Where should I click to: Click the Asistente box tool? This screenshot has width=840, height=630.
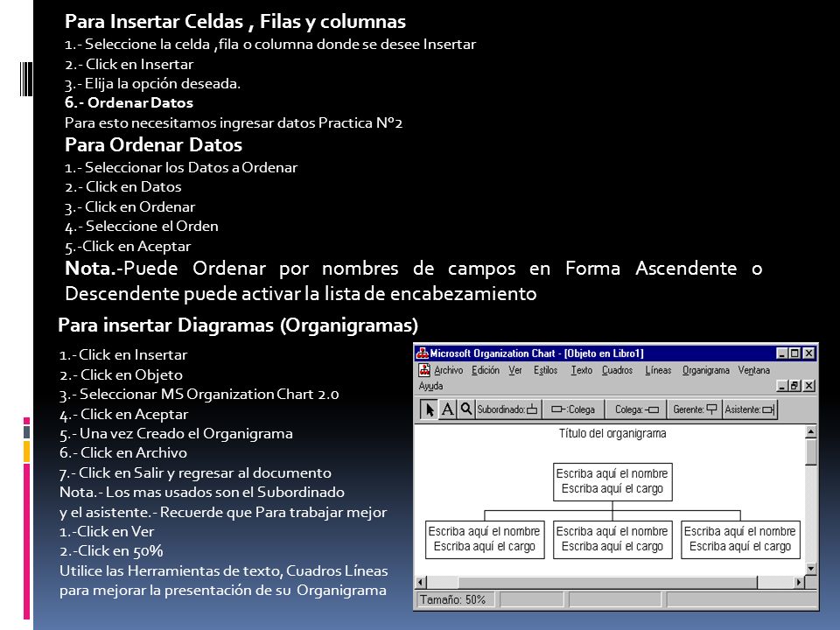(x=750, y=409)
